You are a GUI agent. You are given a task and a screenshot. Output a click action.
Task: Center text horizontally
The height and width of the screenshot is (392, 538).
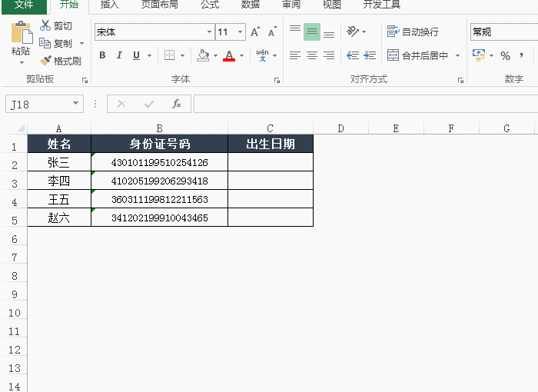tap(312, 55)
